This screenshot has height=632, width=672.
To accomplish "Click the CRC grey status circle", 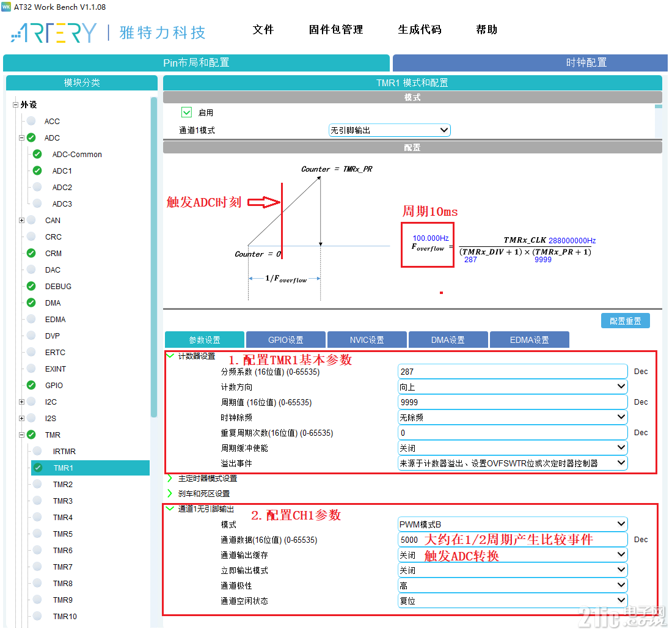I will (x=31, y=237).
